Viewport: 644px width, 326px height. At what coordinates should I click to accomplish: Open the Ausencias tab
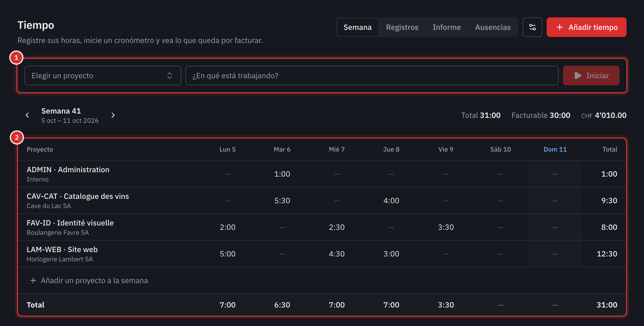[x=493, y=27]
